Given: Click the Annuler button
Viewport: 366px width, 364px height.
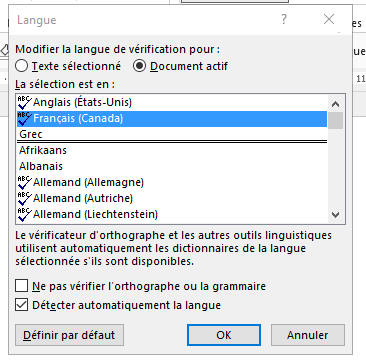Looking at the screenshot, I should coord(308,335).
